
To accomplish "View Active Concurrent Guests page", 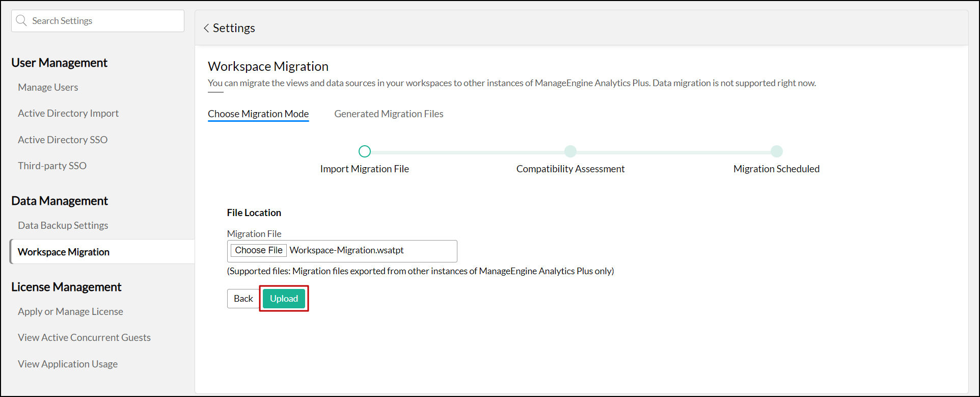I will tap(84, 337).
